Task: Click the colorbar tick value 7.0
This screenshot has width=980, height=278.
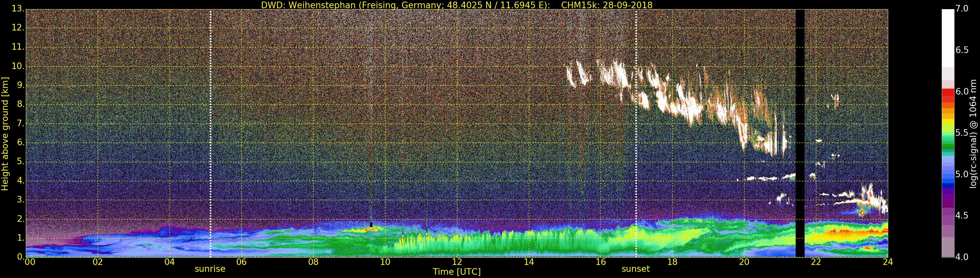Action: pyautogui.click(x=962, y=9)
